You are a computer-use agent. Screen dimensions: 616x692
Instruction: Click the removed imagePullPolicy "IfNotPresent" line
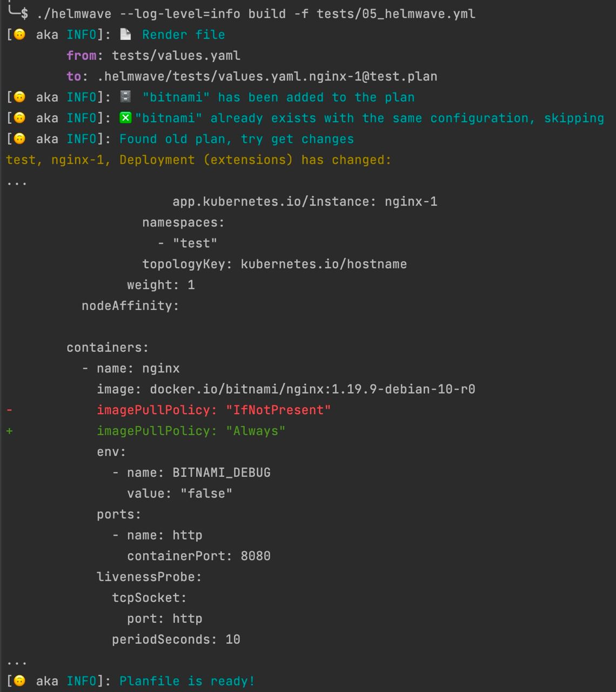tap(213, 410)
